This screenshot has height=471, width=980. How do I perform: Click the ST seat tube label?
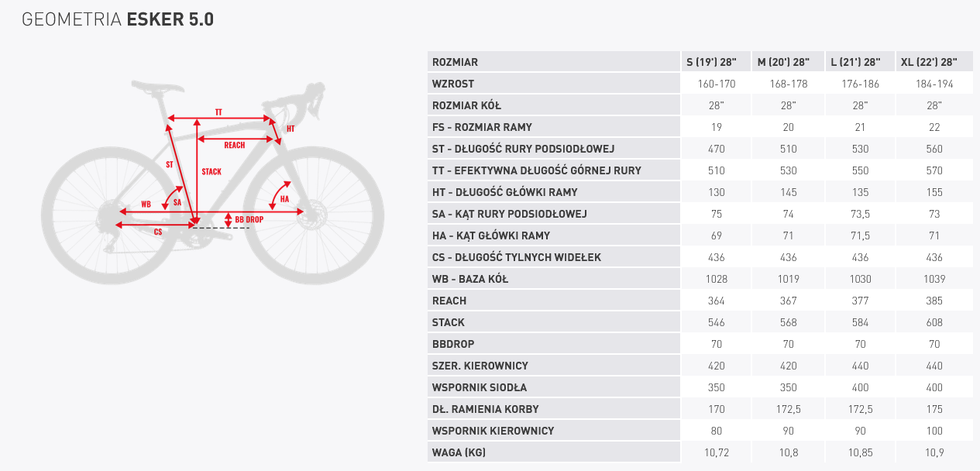tap(170, 163)
